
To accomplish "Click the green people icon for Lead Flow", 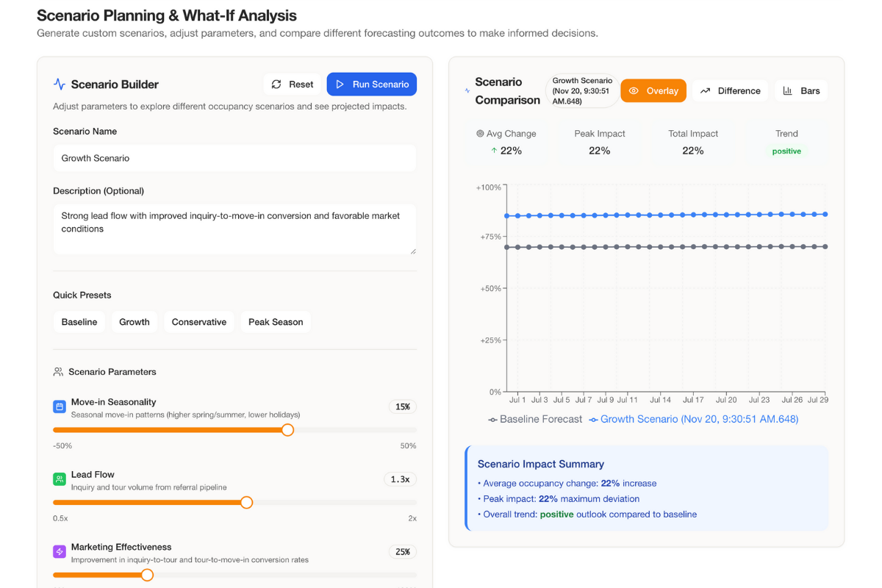I will (x=59, y=478).
